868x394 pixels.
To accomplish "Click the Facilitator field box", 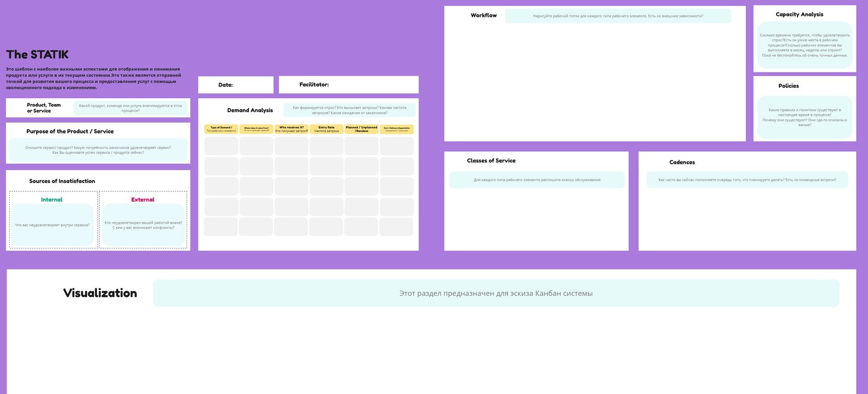I will 348,85.
